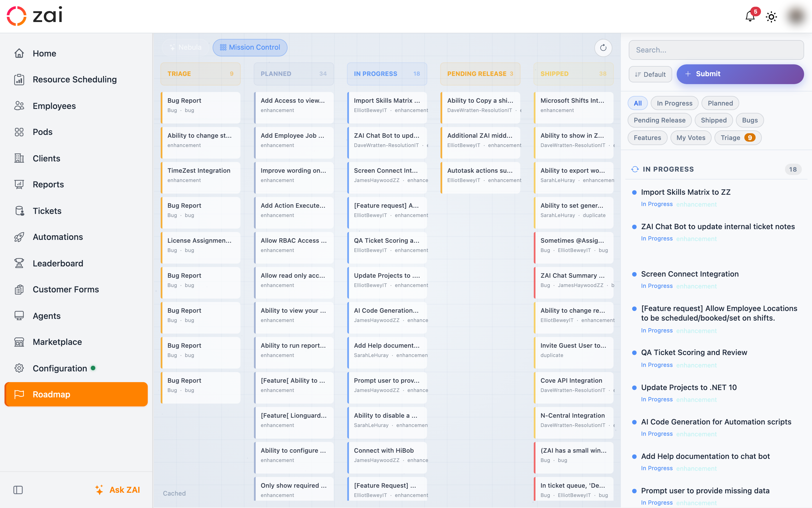Viewport: 812px width, 508px height.
Task: Click the TRIAGE column header
Action: click(x=200, y=74)
